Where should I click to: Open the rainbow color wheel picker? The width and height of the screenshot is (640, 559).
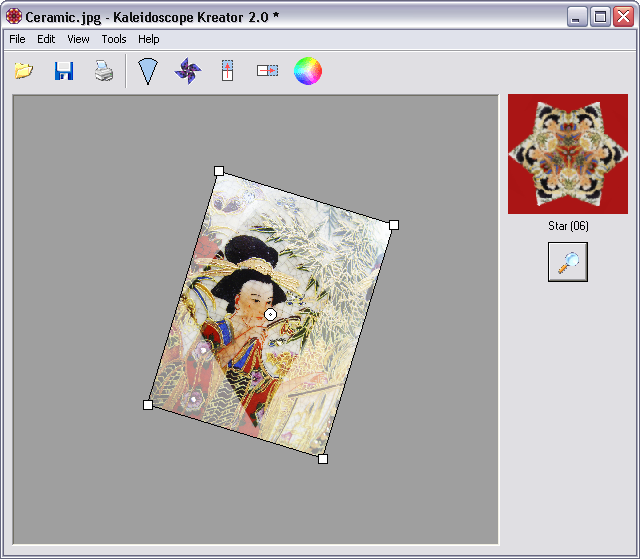(308, 71)
